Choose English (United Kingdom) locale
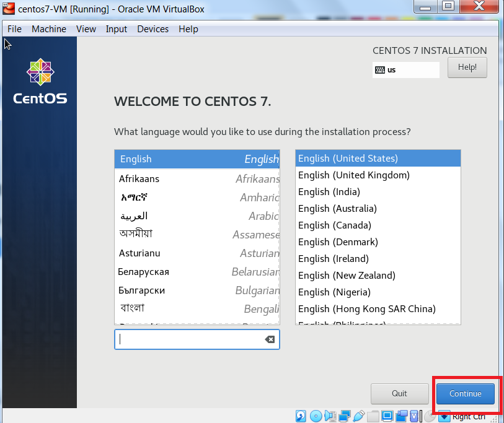Image resolution: width=504 pixels, height=423 pixels. click(353, 175)
